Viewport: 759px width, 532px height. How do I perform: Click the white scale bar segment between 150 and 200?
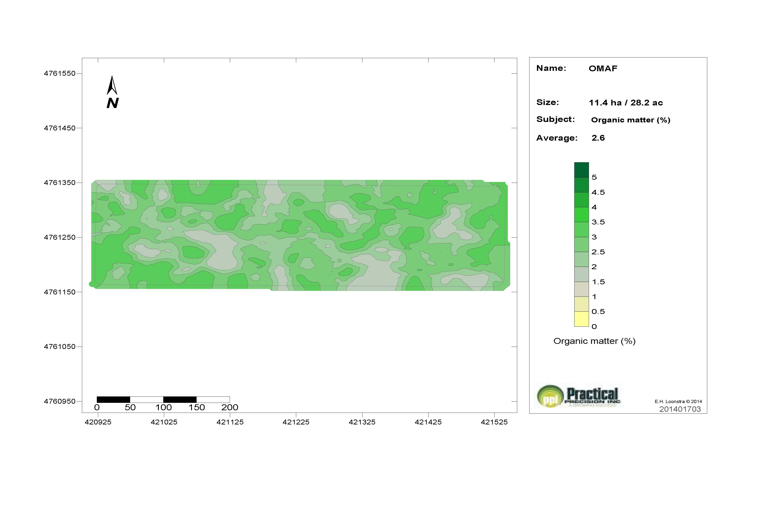213,400
